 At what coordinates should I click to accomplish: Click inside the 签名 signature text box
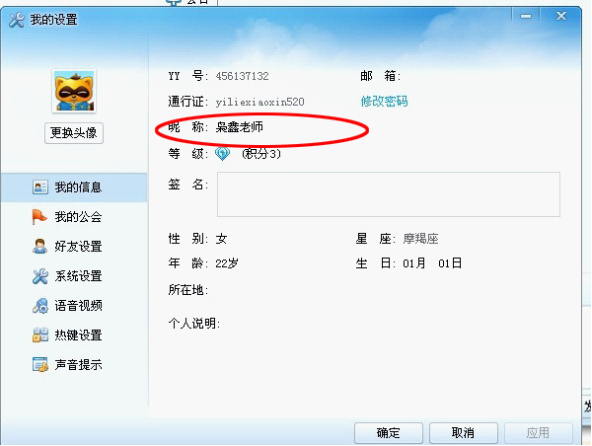click(x=388, y=194)
